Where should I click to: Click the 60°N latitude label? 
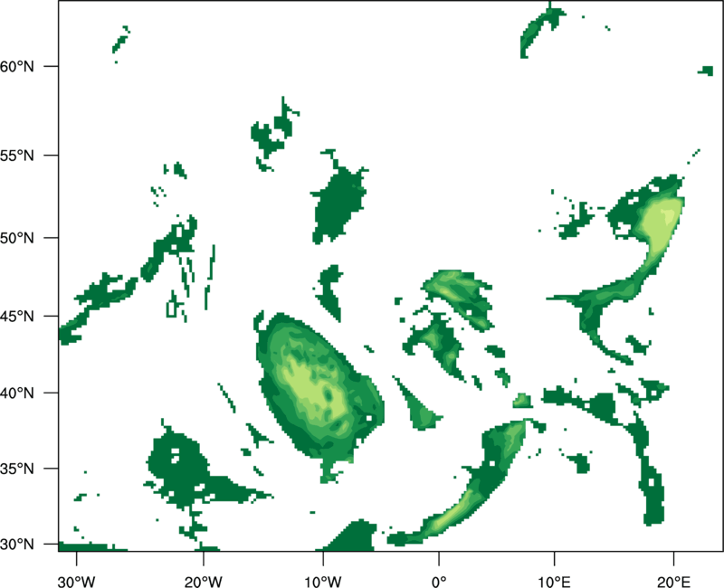point(17,66)
